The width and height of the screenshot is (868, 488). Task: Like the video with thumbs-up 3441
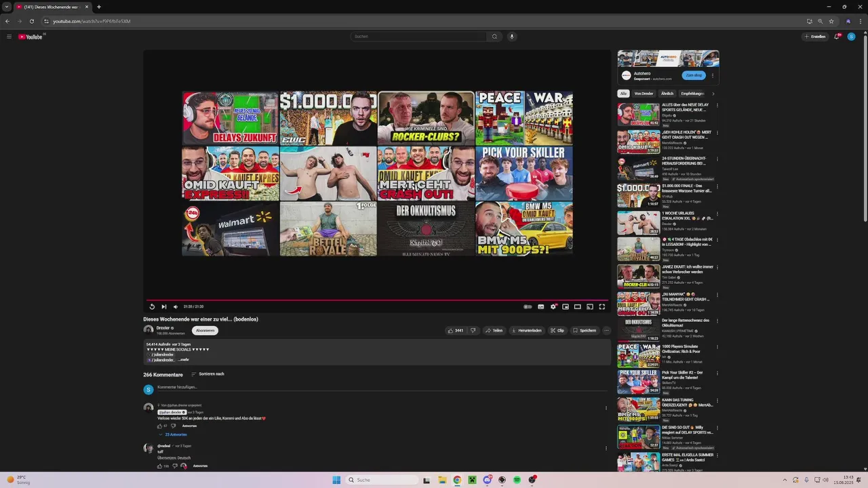(x=455, y=330)
